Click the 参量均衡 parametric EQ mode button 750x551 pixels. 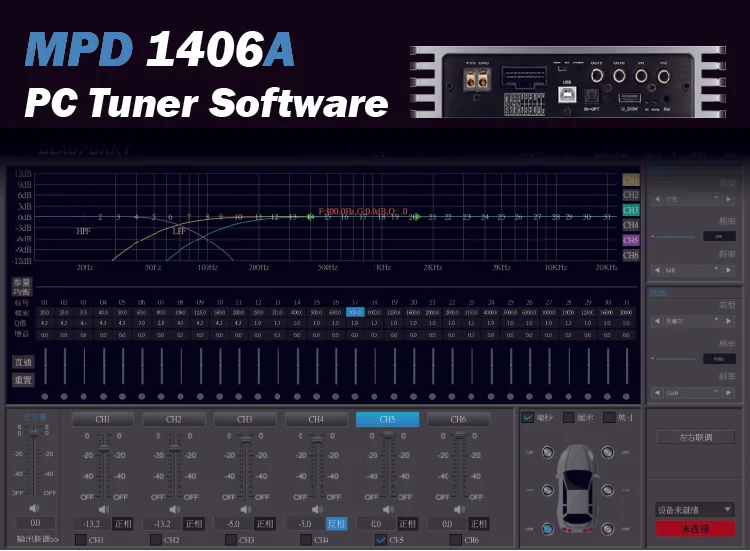[22, 287]
